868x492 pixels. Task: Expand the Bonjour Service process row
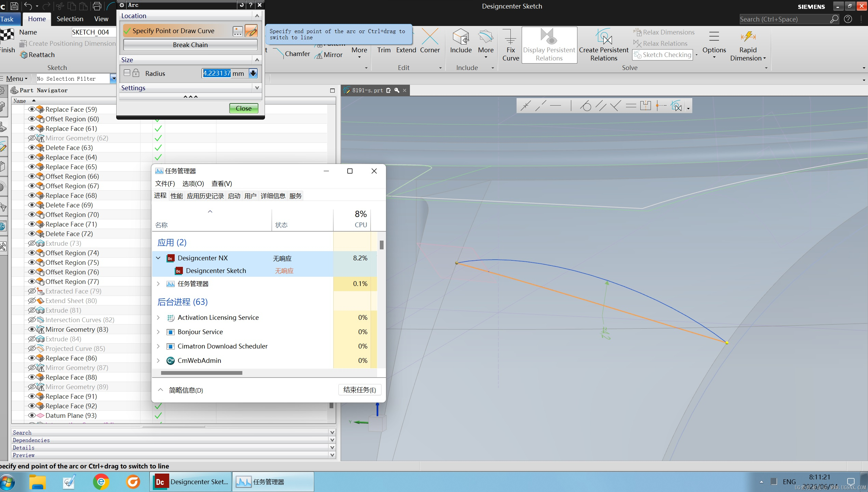tap(158, 332)
